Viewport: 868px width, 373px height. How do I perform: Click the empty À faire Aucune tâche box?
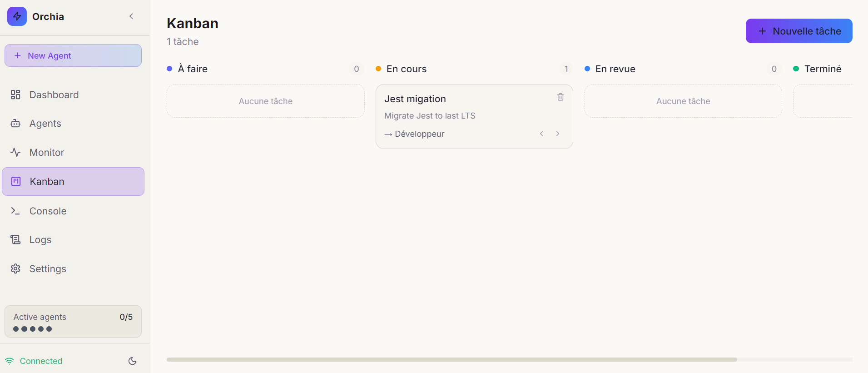(266, 101)
